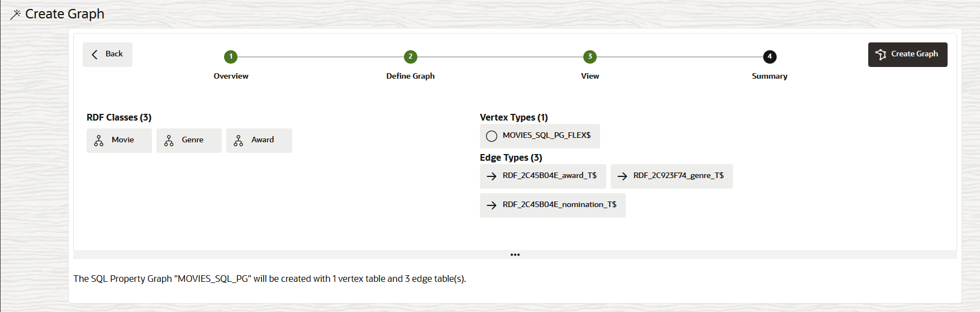The width and height of the screenshot is (980, 312).
Task: Select edge type RDF_2C45B04E_award_T$
Action: pyautogui.click(x=543, y=176)
